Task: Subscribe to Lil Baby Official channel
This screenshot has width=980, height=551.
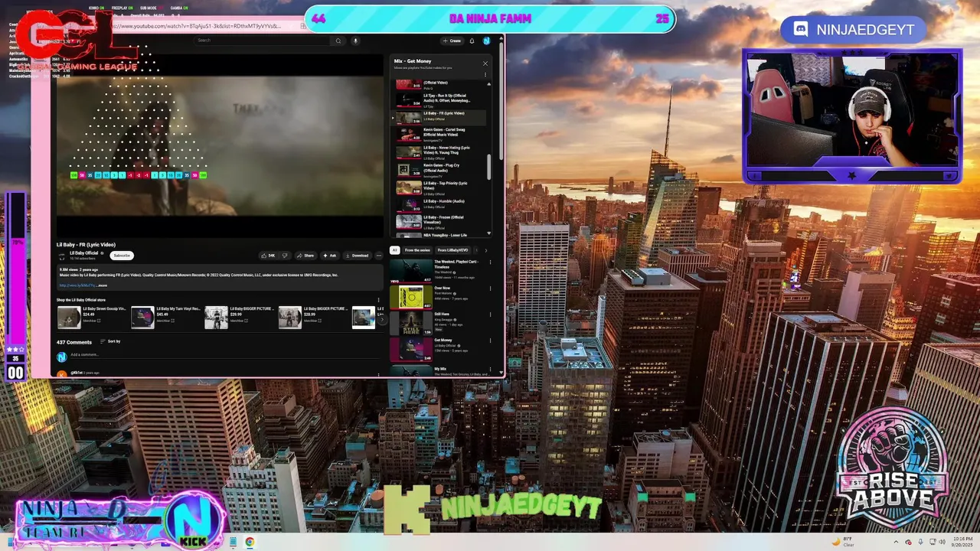Action: point(122,256)
